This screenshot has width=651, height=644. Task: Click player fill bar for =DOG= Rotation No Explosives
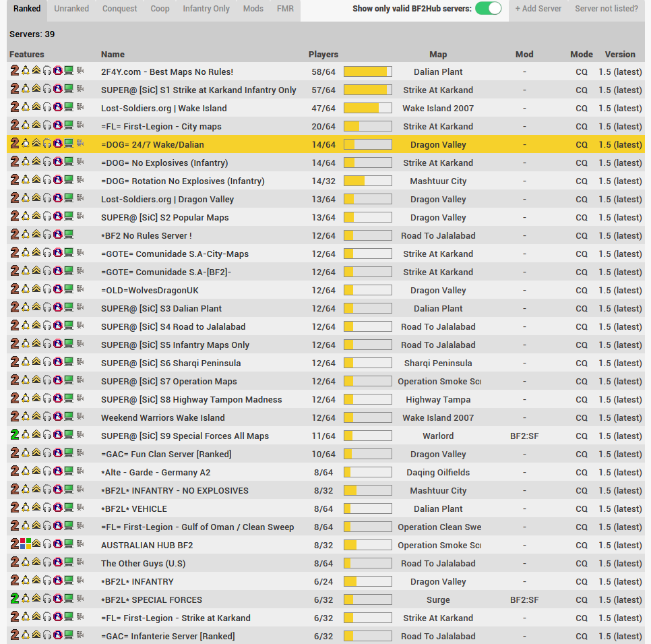368,181
